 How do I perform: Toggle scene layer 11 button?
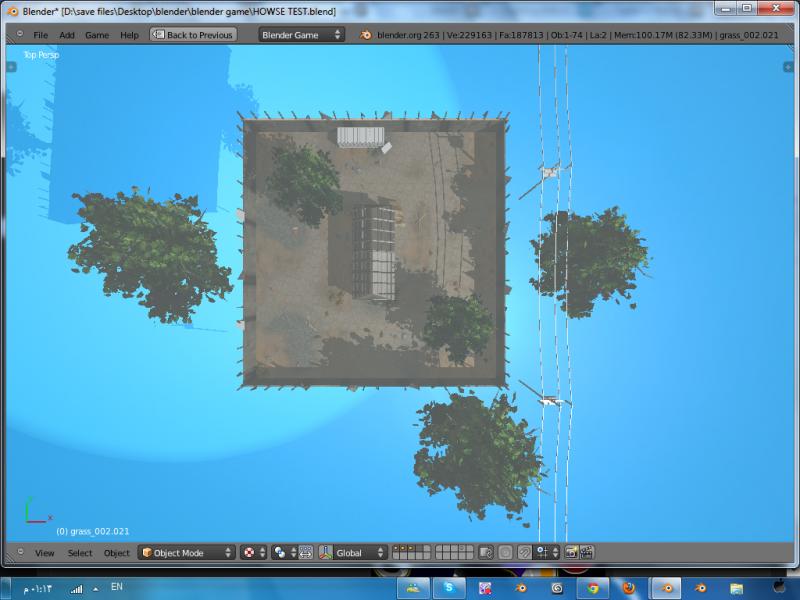[396, 556]
